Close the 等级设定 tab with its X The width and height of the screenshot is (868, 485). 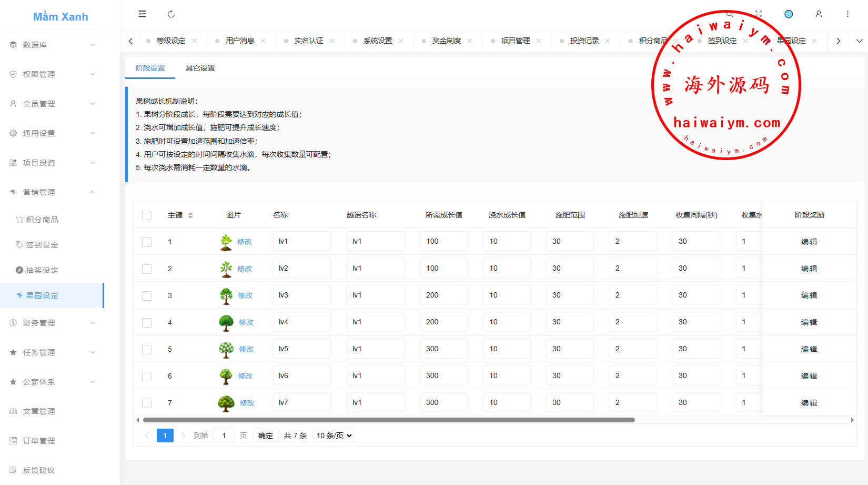[x=194, y=41]
